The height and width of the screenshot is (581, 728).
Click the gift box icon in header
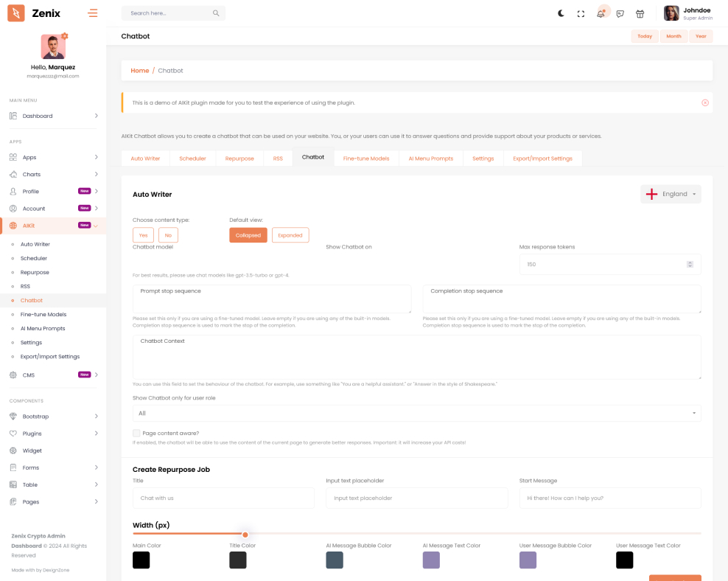click(640, 13)
